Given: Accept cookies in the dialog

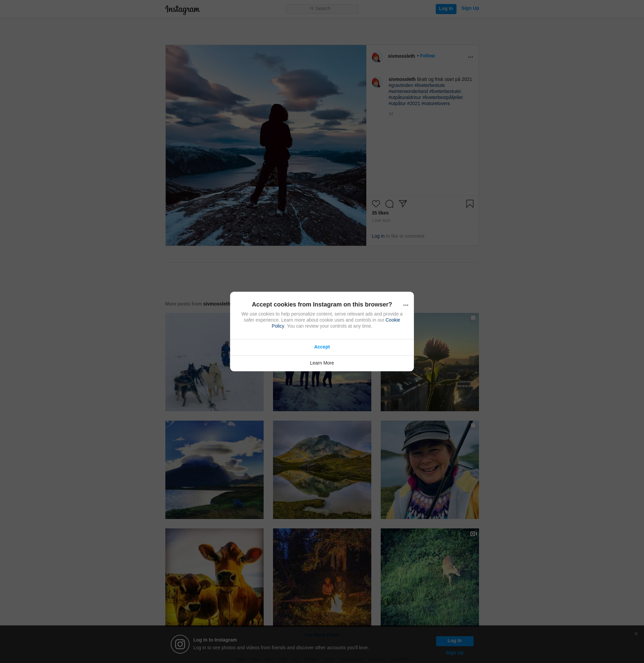Looking at the screenshot, I should [x=322, y=347].
